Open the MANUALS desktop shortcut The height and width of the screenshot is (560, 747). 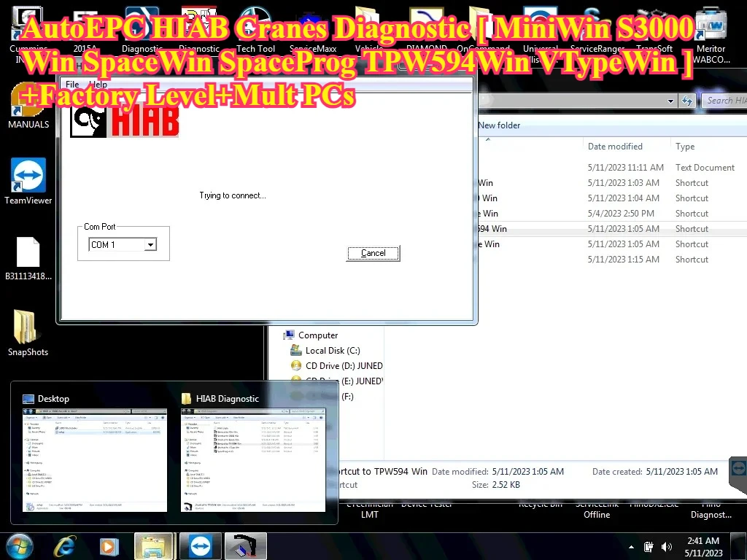tap(28, 107)
